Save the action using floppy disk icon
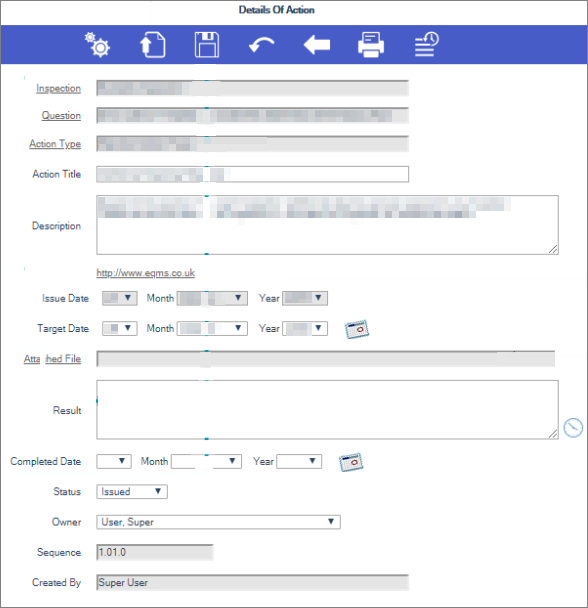Viewport: 588px width, 608px height. click(207, 45)
